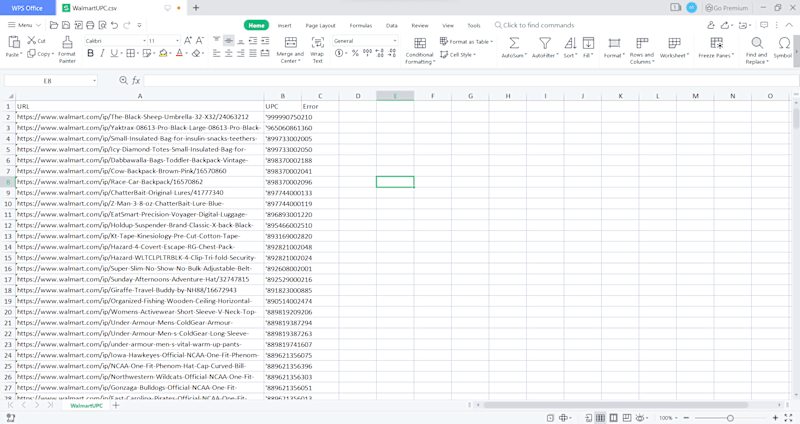Print the sheet using the printer icon
Screen dimensions: 800x424
[90, 25]
